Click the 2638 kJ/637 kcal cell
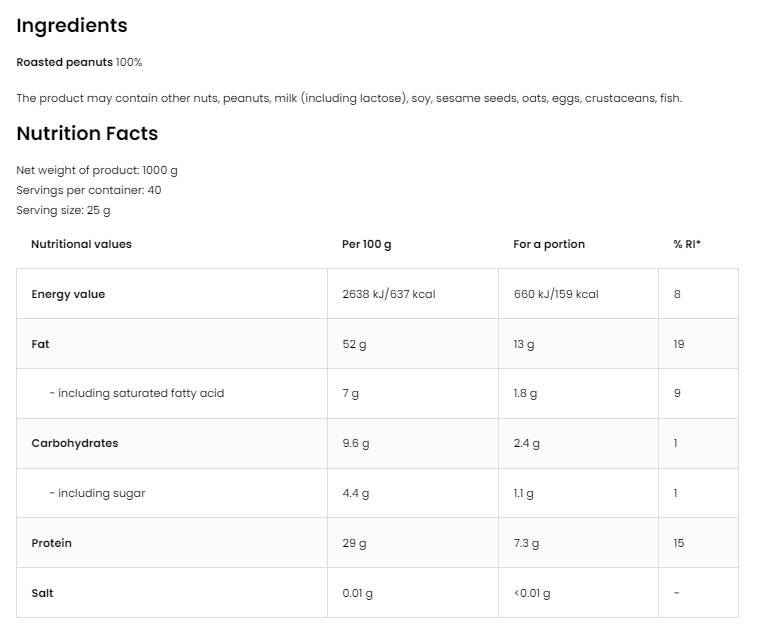The image size is (757, 633). (389, 294)
